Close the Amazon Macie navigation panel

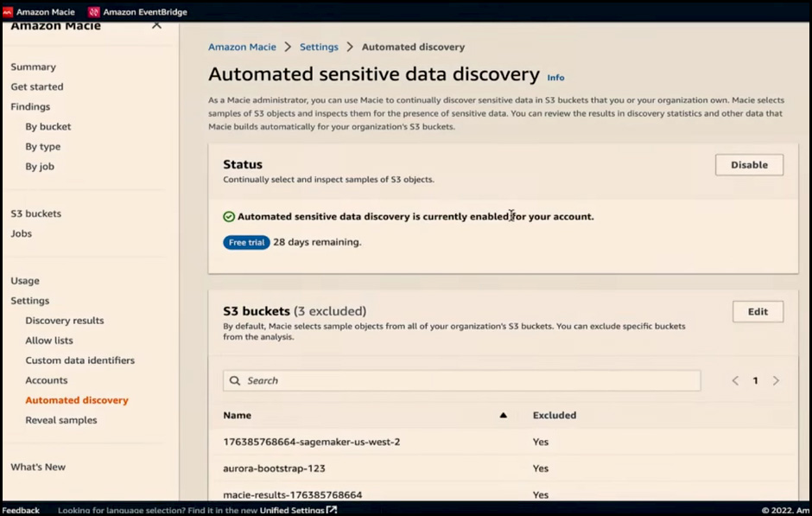(156, 25)
